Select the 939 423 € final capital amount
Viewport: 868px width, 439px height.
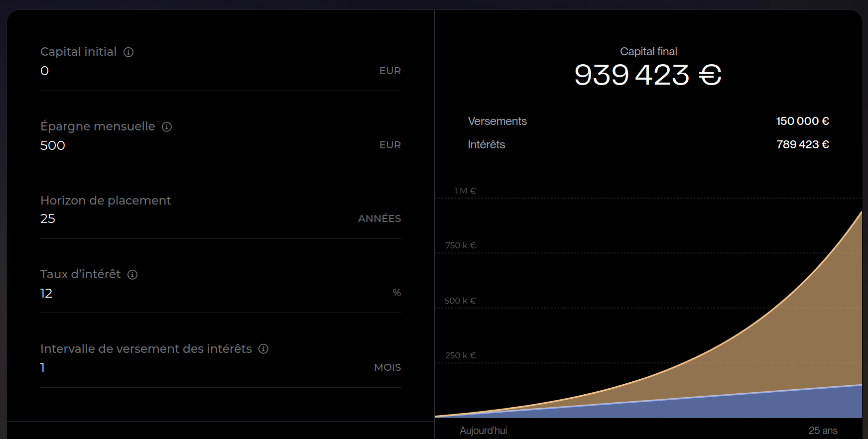tap(648, 75)
